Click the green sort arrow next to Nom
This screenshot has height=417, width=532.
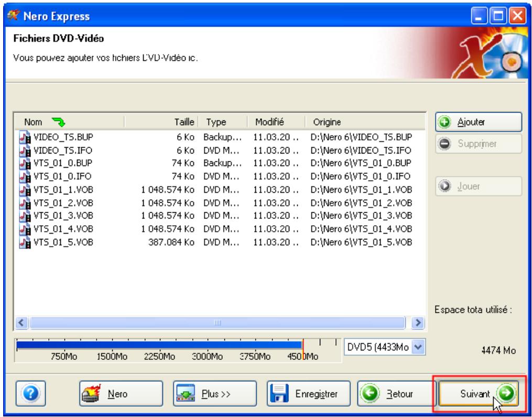58,122
